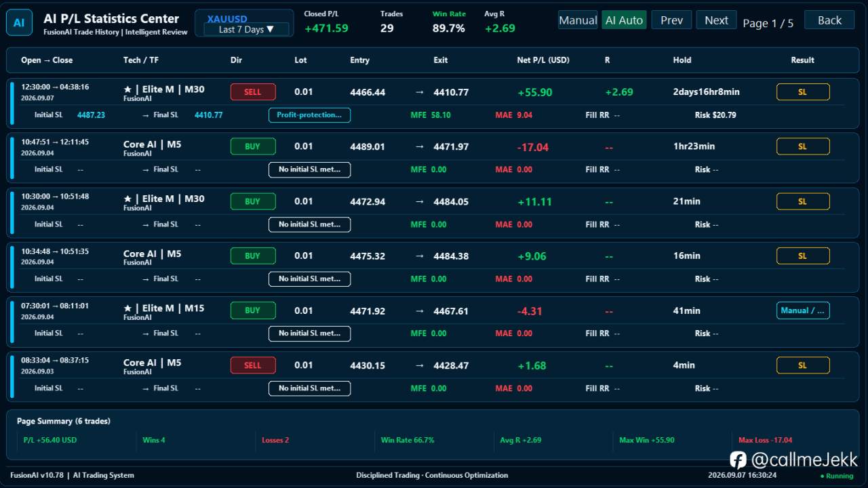Click Win Rate 66.7% in the Page Summary
The image size is (868, 488).
(408, 440)
